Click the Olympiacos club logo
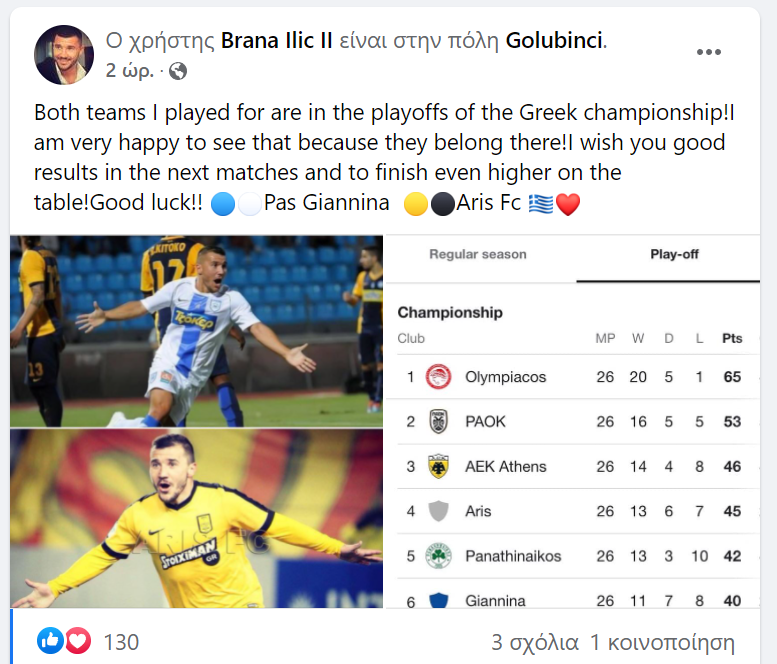 point(438,377)
